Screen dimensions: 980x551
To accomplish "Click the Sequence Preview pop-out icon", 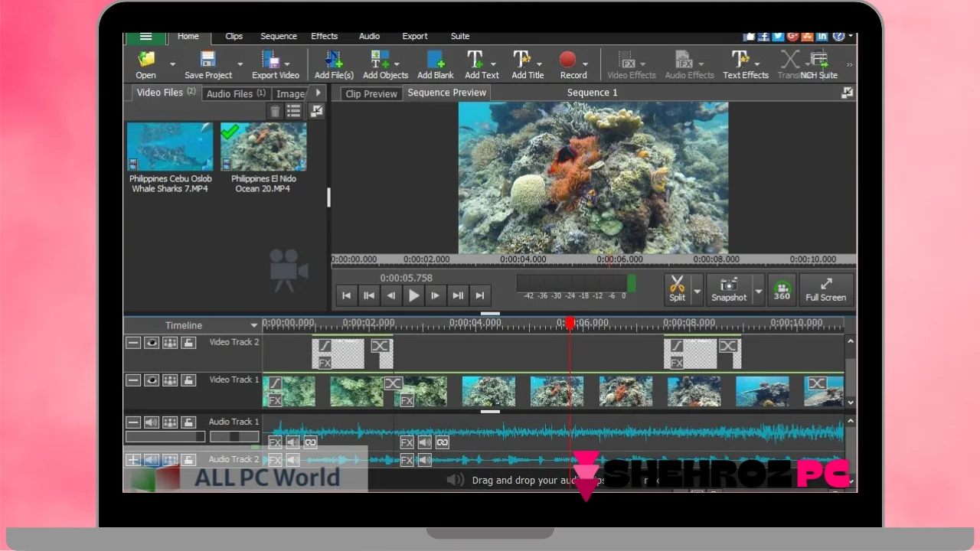I will click(x=847, y=93).
